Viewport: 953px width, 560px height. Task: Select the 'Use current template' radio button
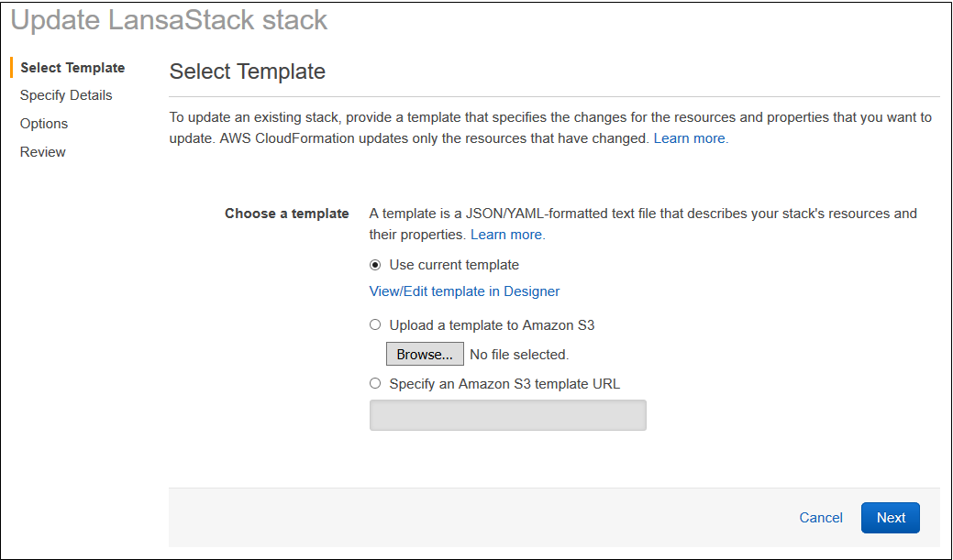(375, 265)
